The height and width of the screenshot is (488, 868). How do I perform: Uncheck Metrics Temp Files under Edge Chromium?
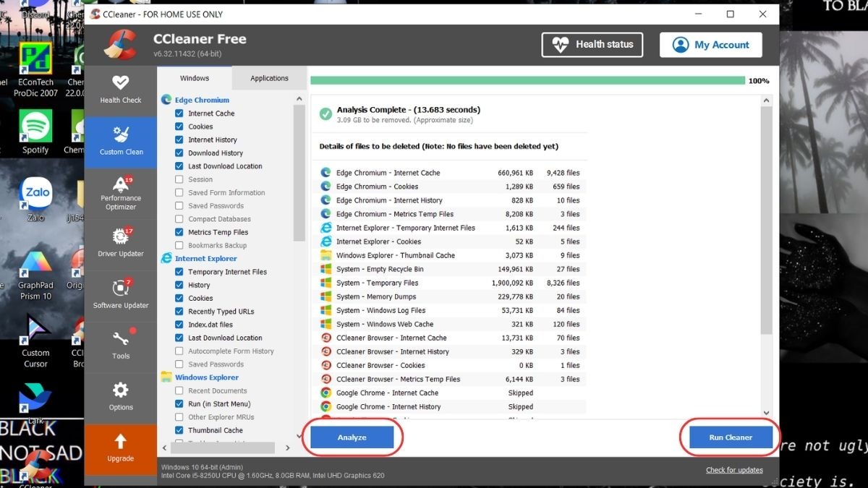tap(179, 232)
